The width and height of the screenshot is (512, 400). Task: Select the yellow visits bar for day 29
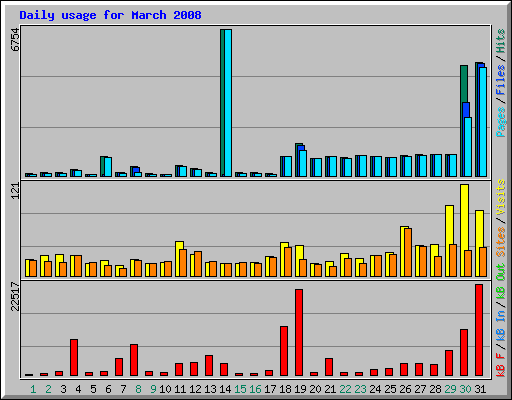pos(449,225)
